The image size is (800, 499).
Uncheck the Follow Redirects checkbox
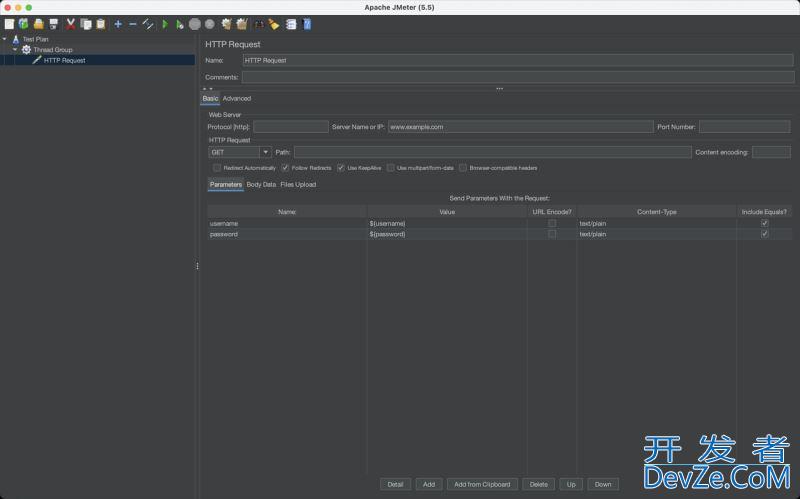click(x=285, y=168)
